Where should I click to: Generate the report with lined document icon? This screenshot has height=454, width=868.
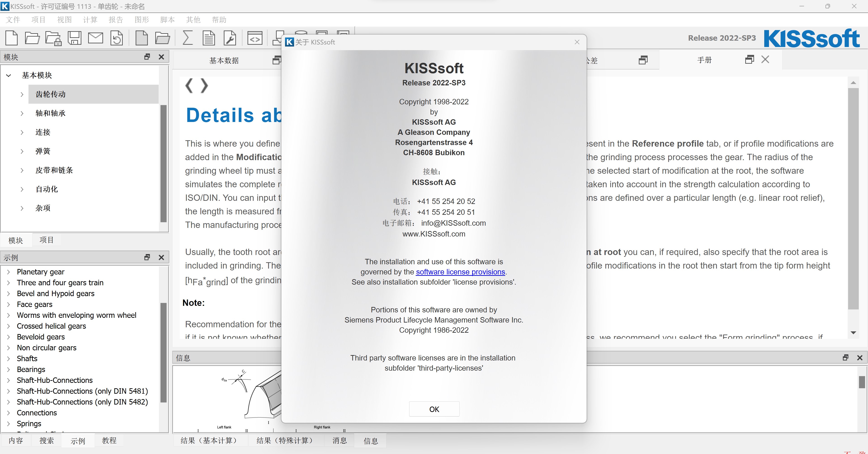tap(209, 38)
